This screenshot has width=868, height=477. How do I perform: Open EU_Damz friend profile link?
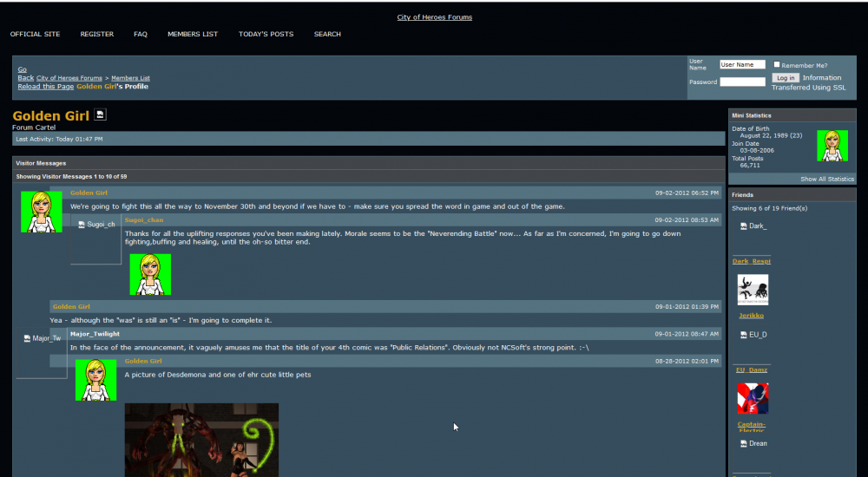tap(752, 369)
